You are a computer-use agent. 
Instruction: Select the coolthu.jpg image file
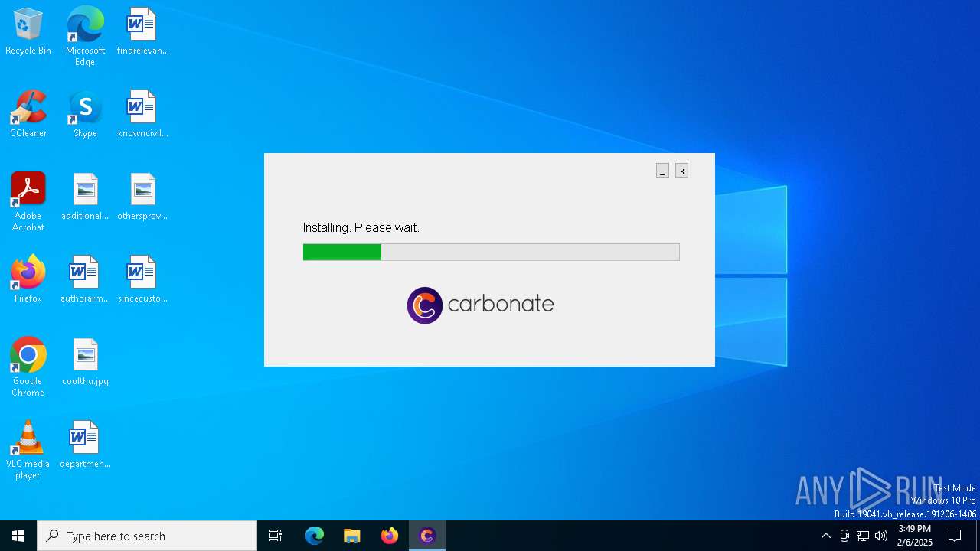(x=85, y=363)
